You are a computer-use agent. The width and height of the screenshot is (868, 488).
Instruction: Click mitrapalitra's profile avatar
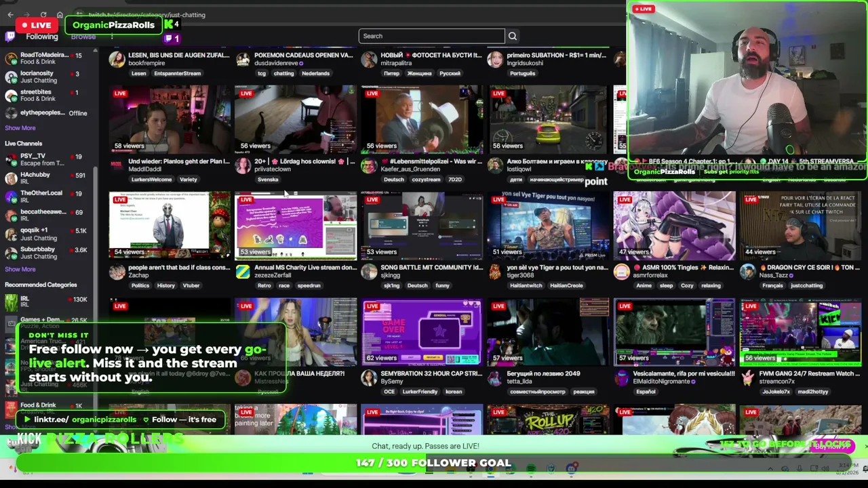[x=369, y=59]
